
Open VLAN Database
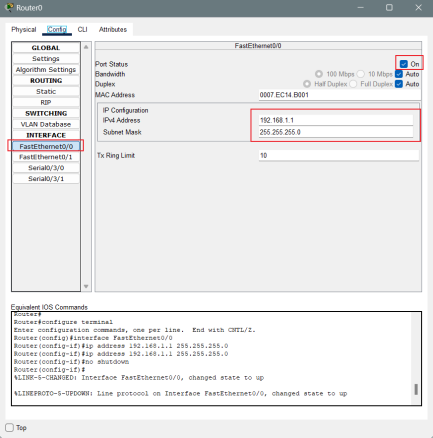tap(46, 124)
